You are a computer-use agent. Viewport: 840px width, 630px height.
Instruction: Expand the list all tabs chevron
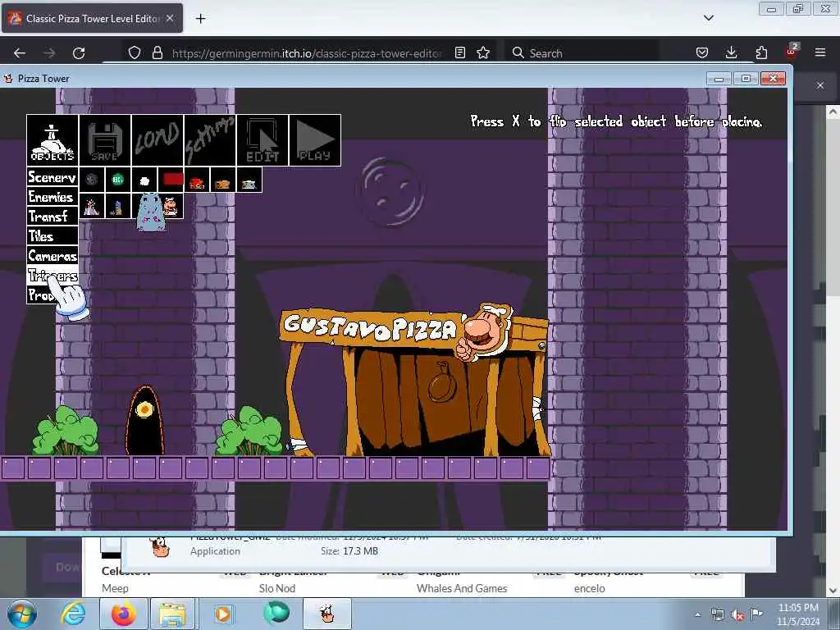coord(709,18)
